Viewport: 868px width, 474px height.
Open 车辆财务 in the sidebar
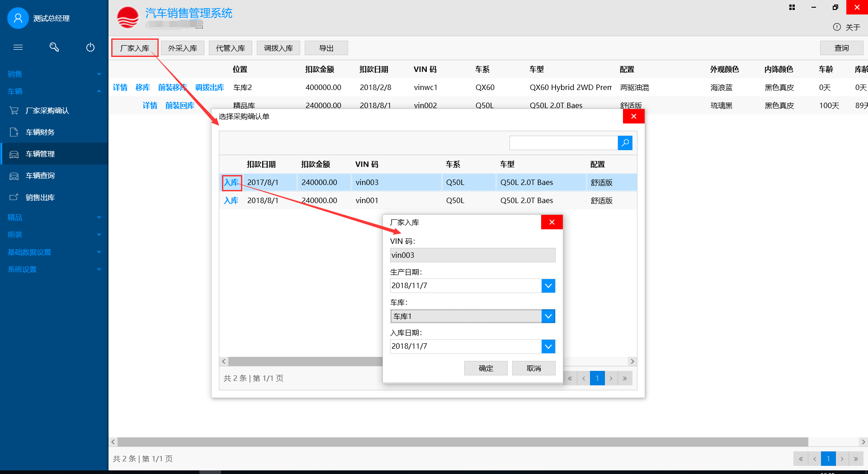(x=40, y=132)
